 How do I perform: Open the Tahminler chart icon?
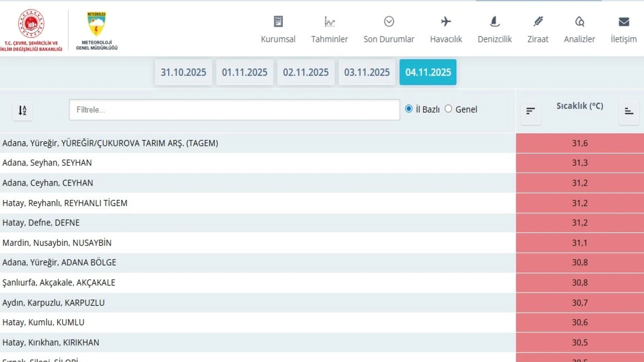(x=330, y=22)
